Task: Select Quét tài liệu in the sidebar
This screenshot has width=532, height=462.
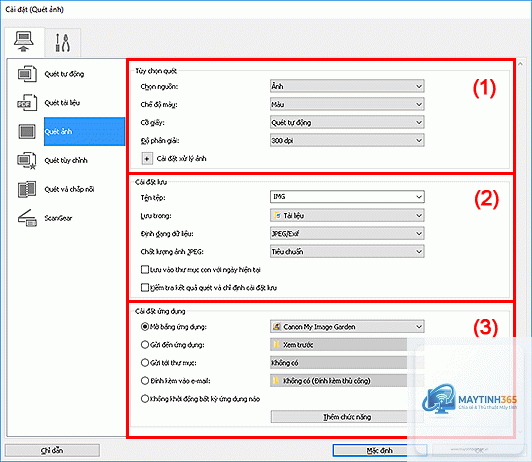Action: pos(62,102)
